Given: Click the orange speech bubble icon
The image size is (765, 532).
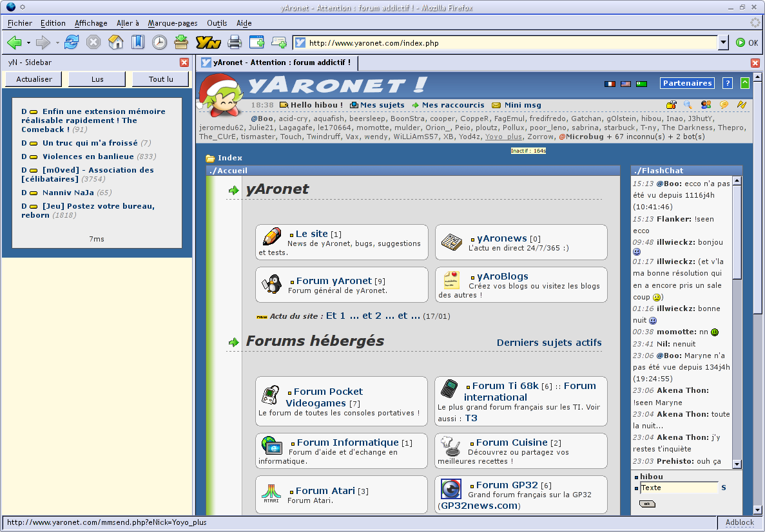Looking at the screenshot, I should pos(724,105).
